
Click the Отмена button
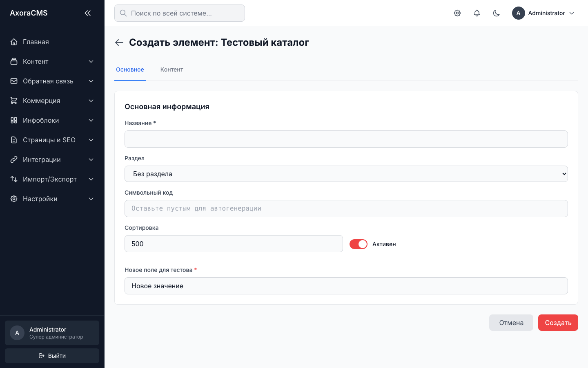pyautogui.click(x=511, y=323)
